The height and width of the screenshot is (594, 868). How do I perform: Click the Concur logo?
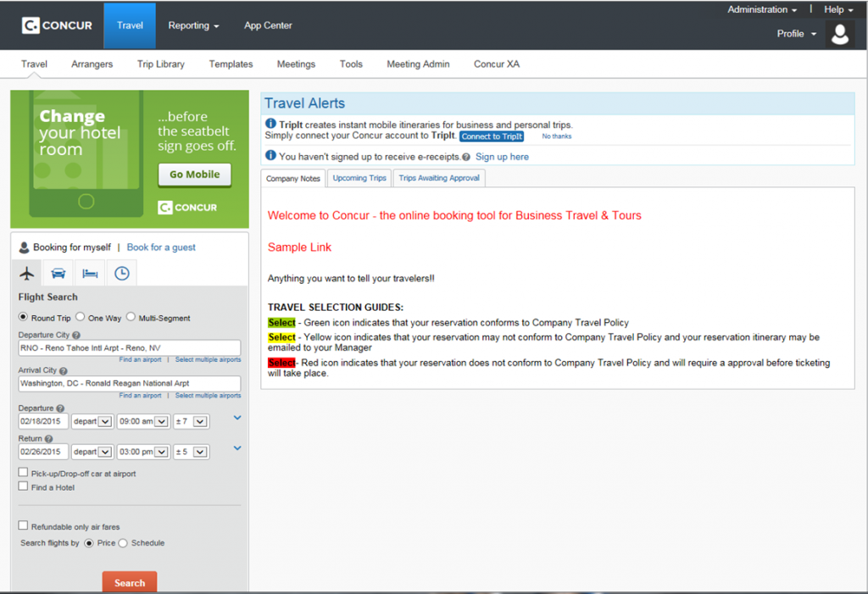58,25
